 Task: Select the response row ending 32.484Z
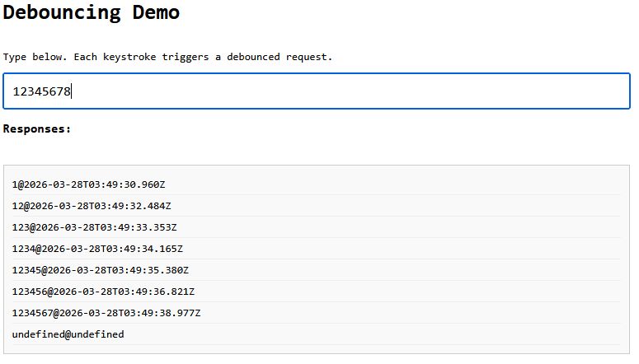[x=92, y=206]
